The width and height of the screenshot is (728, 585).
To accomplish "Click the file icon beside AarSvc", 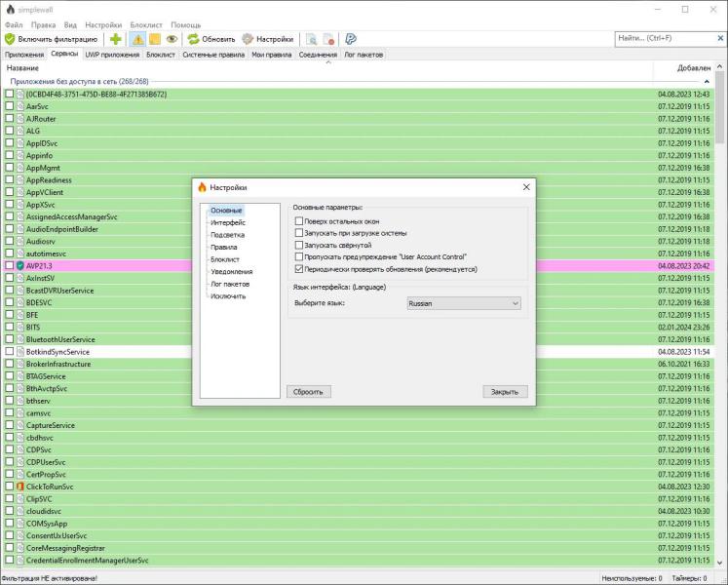I will point(19,106).
